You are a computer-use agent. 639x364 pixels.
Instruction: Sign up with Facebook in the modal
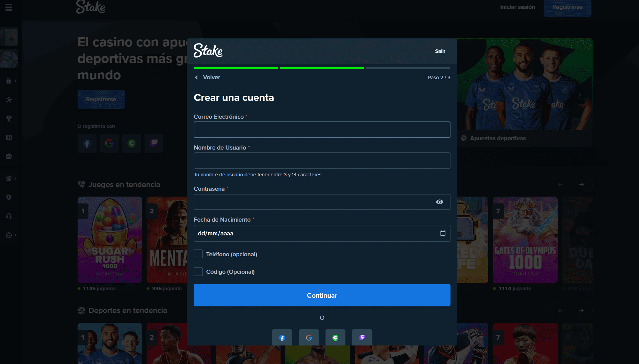click(282, 338)
